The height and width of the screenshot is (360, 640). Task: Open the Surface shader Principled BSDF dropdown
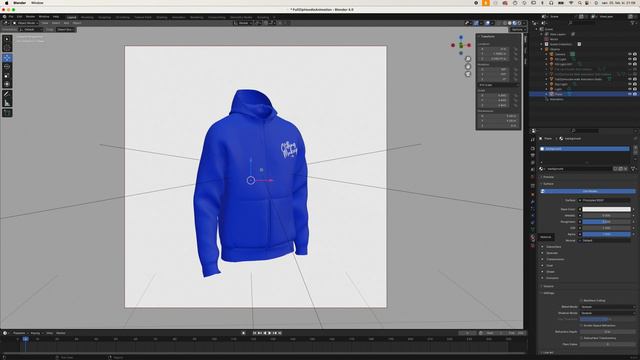coord(604,200)
